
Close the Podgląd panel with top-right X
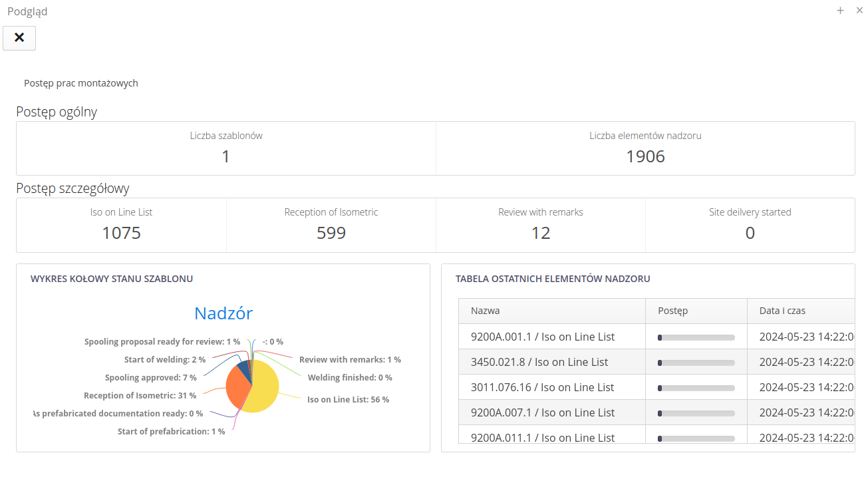pos(859,11)
